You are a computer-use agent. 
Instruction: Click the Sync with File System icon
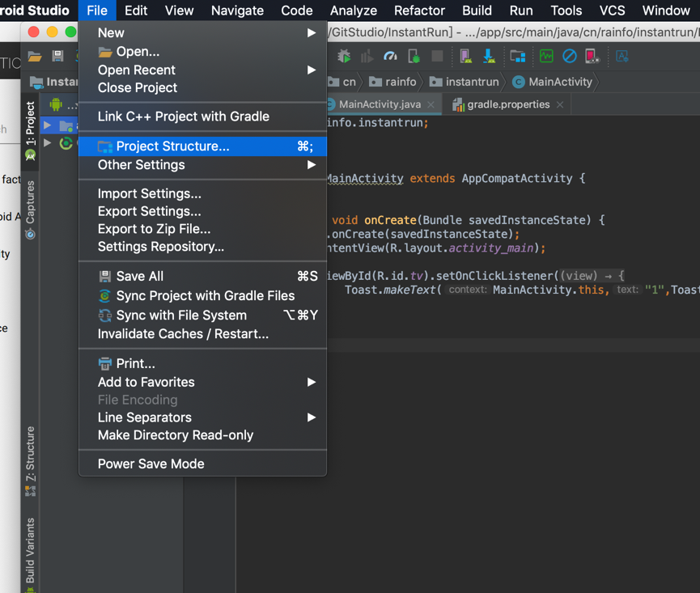click(105, 316)
